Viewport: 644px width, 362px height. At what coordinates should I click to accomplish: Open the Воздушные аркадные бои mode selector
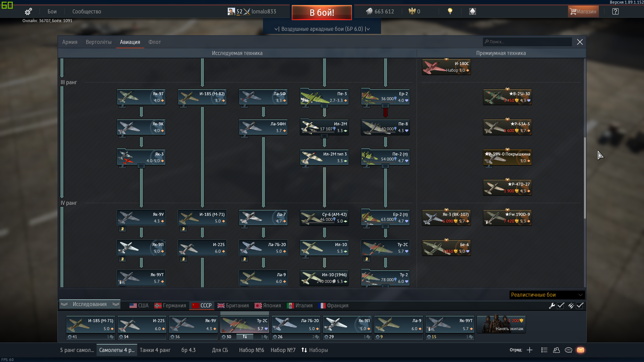click(x=322, y=29)
